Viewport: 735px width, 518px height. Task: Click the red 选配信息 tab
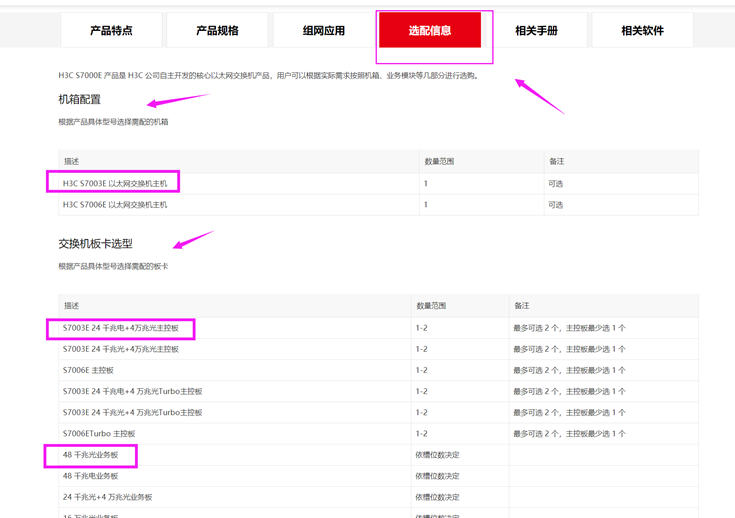click(430, 30)
